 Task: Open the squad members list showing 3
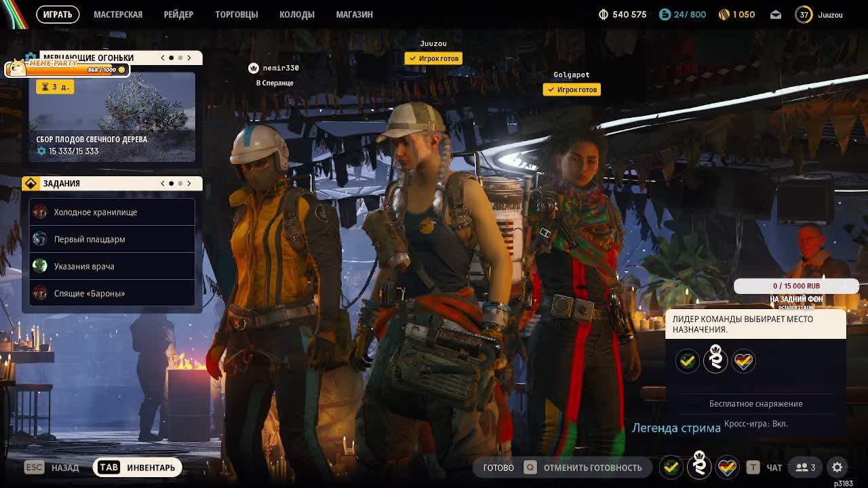[x=806, y=468]
